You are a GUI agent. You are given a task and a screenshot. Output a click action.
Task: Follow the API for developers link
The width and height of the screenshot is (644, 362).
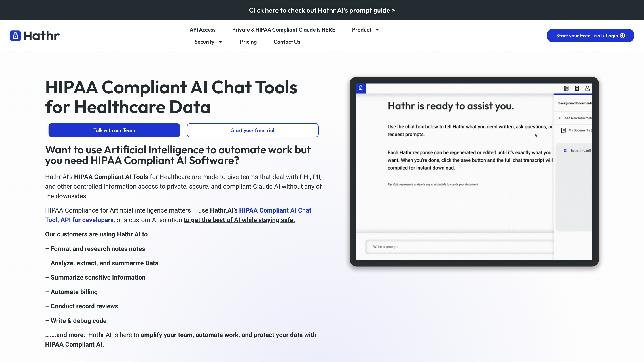coord(87,220)
